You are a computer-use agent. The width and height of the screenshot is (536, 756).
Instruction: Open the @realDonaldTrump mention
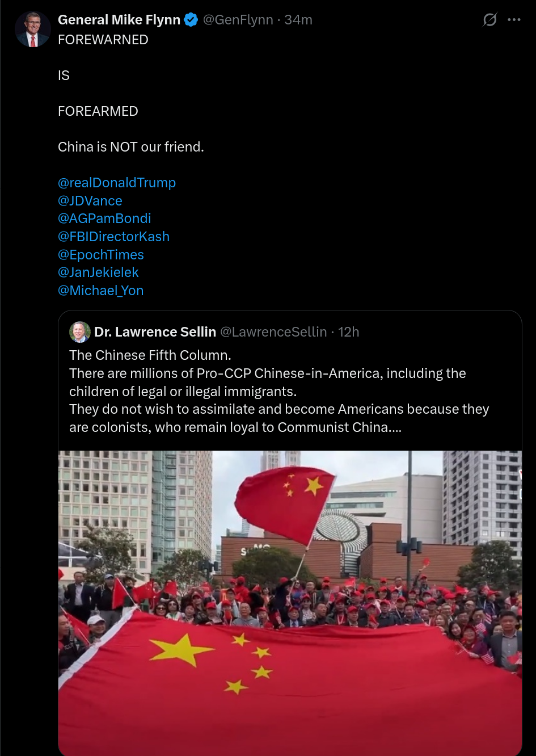pyautogui.click(x=117, y=183)
